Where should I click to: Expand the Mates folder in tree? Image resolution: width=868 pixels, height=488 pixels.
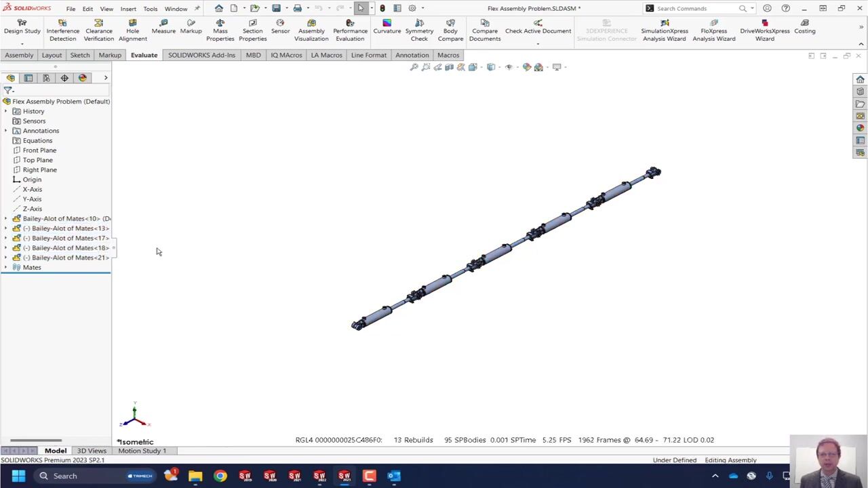(x=6, y=268)
